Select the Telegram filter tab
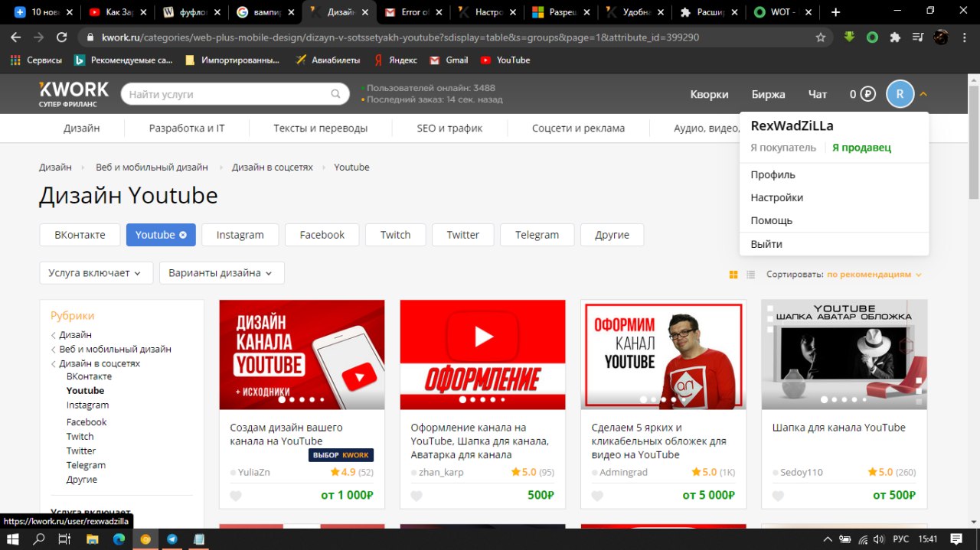The image size is (980, 550). [x=537, y=235]
